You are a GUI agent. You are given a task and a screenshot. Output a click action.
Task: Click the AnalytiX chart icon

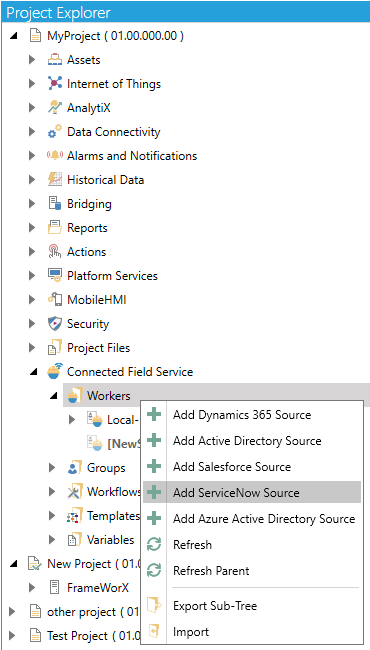point(55,108)
